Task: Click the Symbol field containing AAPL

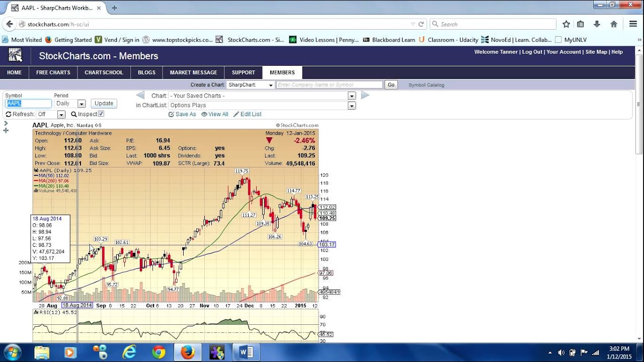Action: click(28, 104)
